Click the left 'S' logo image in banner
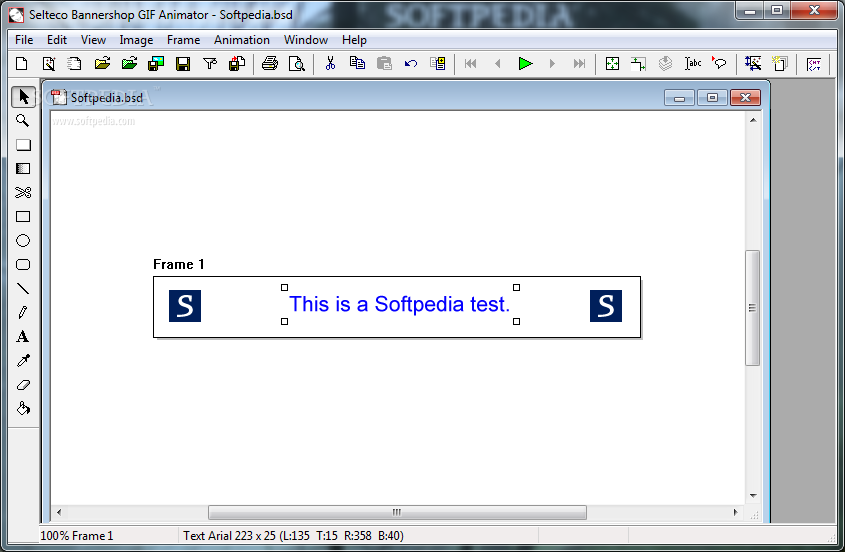Image resolution: width=845 pixels, height=552 pixels. [185, 306]
